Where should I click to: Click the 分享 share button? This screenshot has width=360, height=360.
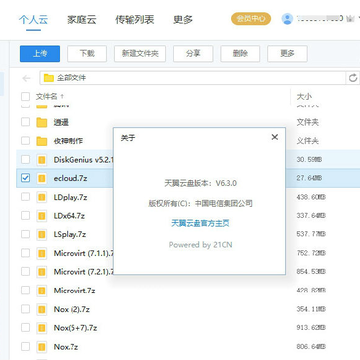193,54
